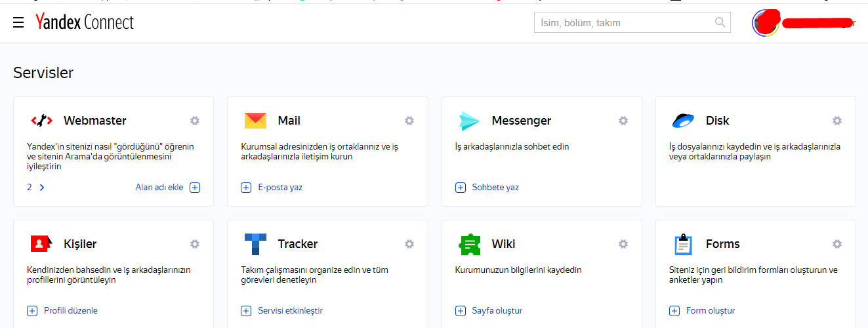The width and height of the screenshot is (868, 328).
Task: Open Mail settings gear
Action: pyautogui.click(x=409, y=121)
